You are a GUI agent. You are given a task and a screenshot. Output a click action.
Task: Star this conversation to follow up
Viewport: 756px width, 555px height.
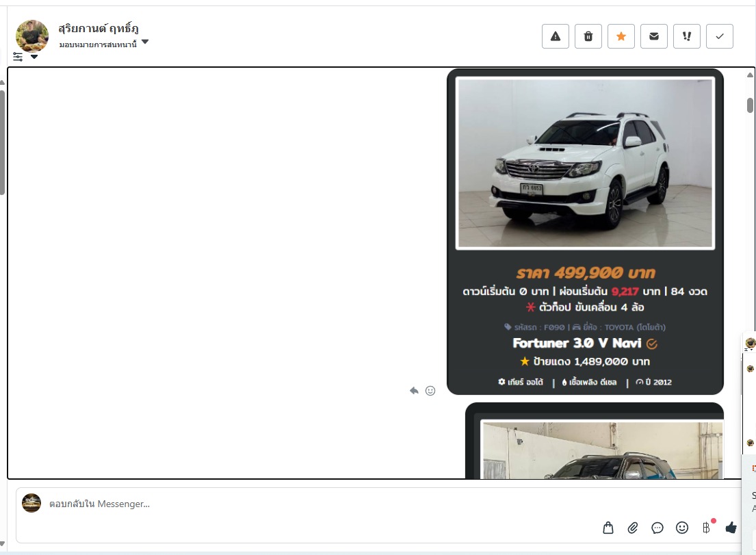(621, 36)
